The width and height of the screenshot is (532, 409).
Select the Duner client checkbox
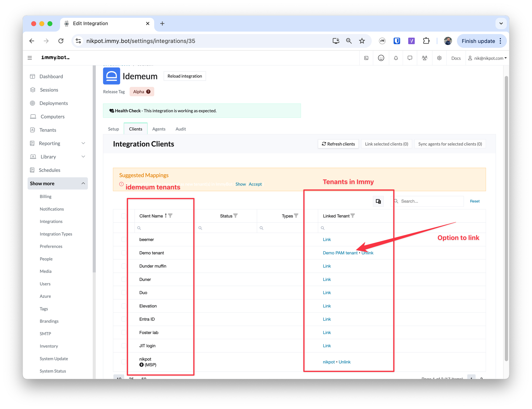124,279
